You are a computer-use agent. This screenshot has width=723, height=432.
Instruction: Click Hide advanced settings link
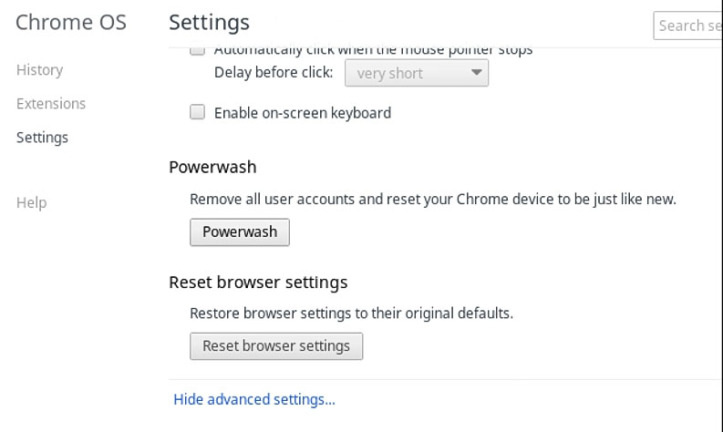click(254, 399)
